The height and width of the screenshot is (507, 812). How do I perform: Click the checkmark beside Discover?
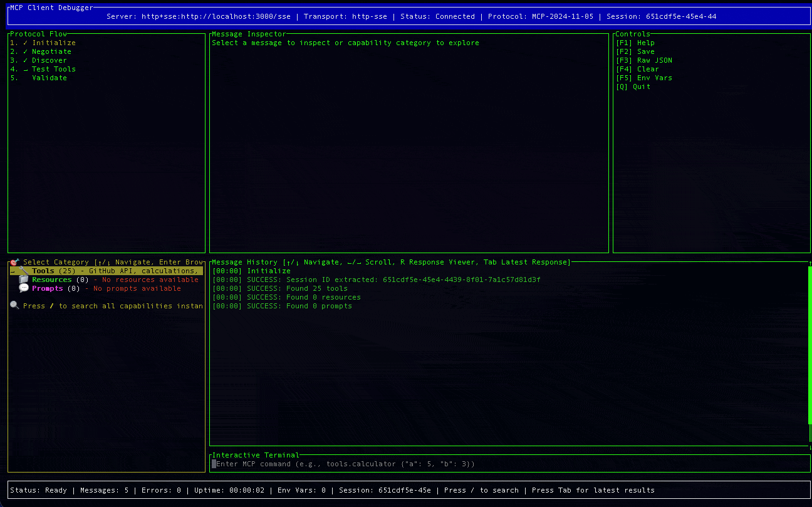(x=26, y=60)
